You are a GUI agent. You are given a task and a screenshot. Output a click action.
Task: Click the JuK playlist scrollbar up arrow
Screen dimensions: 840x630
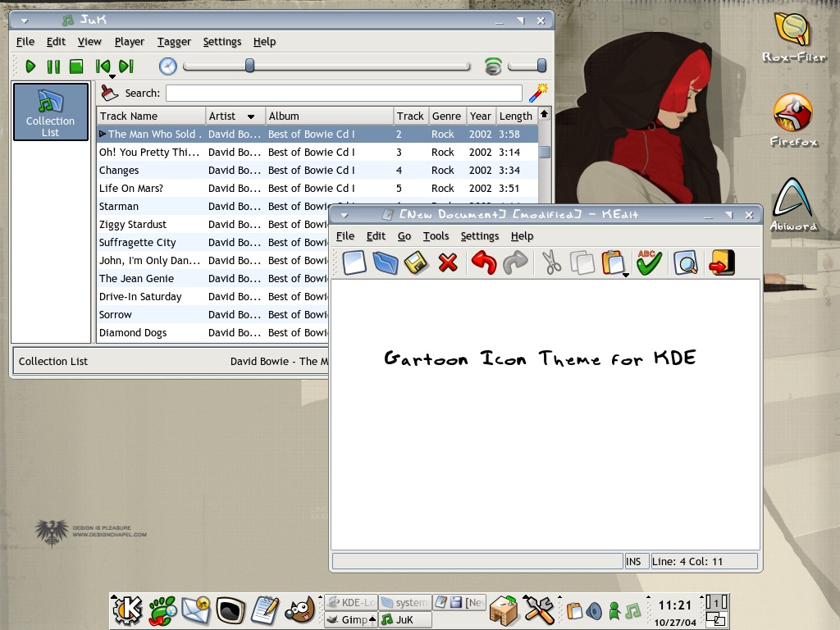click(545, 113)
